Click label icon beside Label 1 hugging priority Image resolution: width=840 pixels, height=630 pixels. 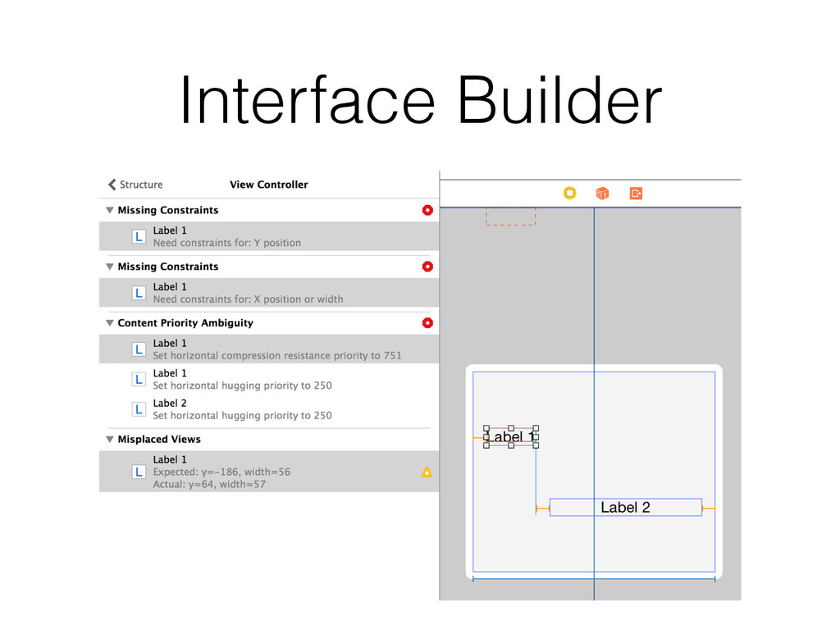[x=139, y=379]
